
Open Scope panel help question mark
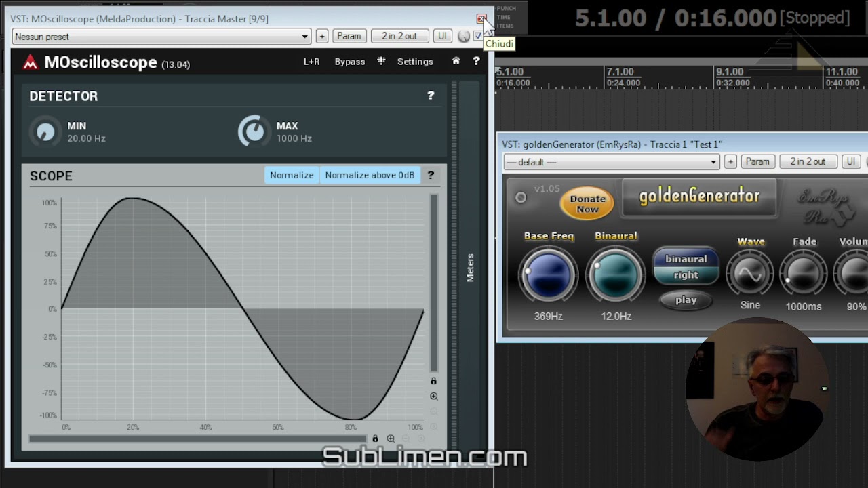click(431, 175)
